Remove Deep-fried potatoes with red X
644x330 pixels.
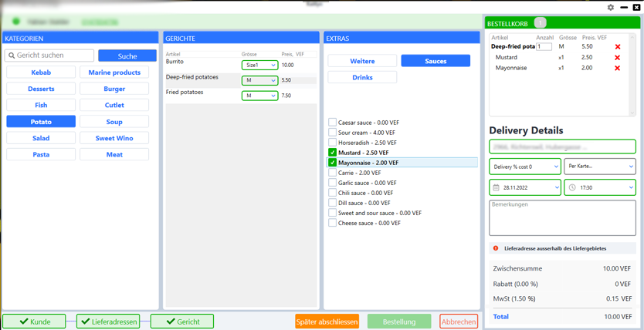(x=617, y=47)
